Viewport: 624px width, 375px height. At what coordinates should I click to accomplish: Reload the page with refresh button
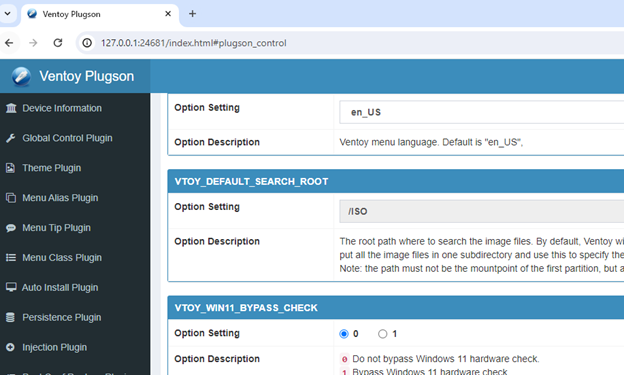pyautogui.click(x=58, y=43)
